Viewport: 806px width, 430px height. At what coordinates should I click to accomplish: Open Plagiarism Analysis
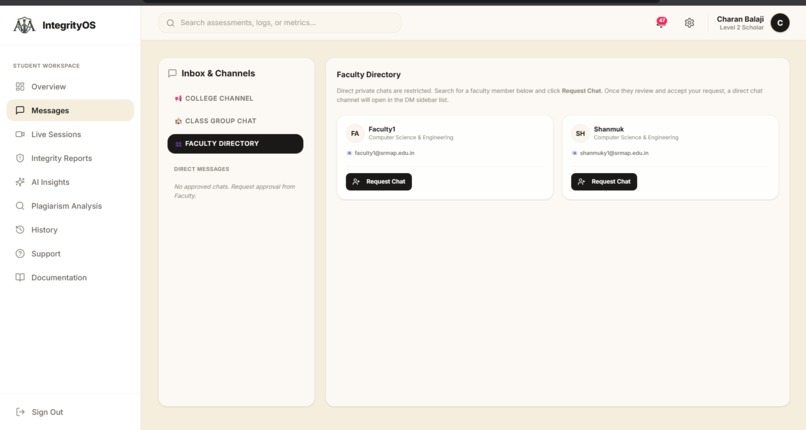pos(70,206)
